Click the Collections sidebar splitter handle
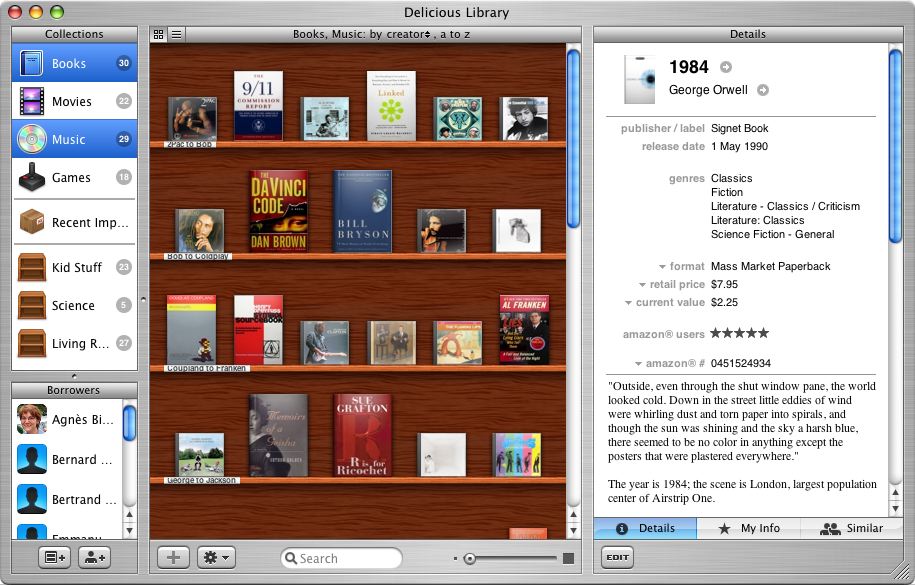The width and height of the screenshot is (915, 585). coord(144,300)
